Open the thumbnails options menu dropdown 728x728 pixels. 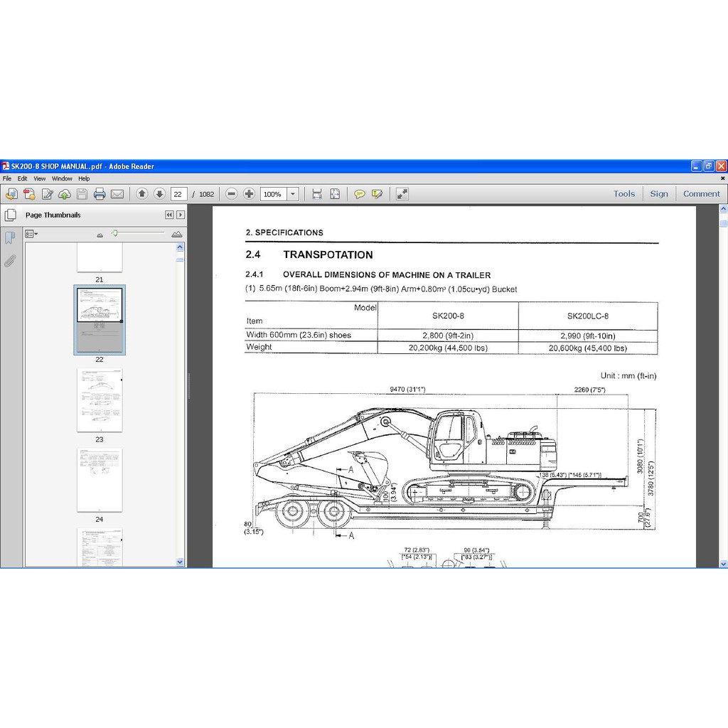31,234
